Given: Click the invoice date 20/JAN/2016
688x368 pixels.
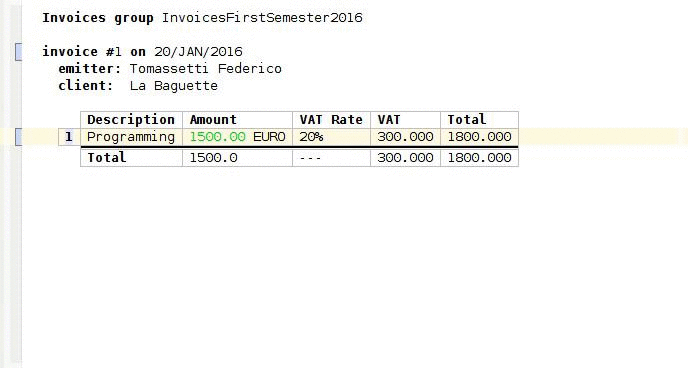Looking at the screenshot, I should [198, 52].
